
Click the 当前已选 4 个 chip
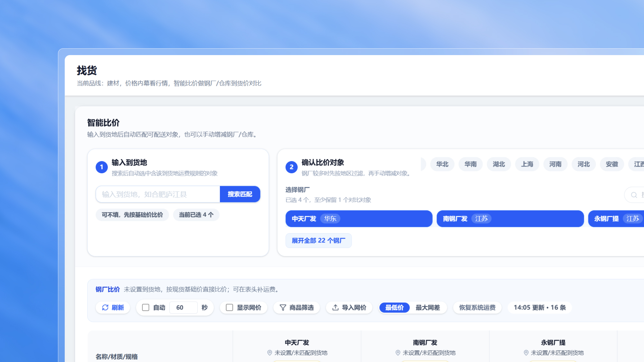pyautogui.click(x=196, y=215)
